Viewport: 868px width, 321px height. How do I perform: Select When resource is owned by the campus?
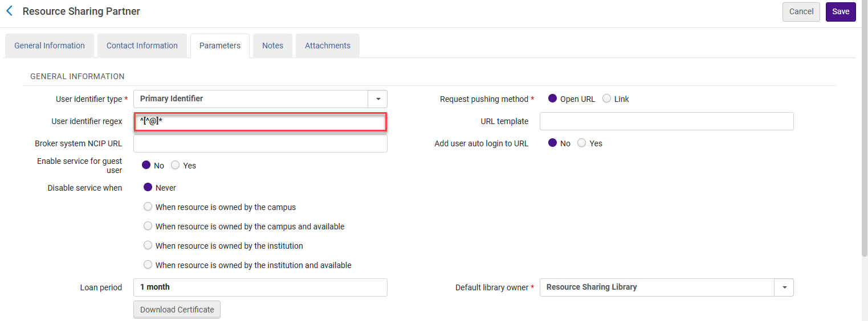point(148,207)
